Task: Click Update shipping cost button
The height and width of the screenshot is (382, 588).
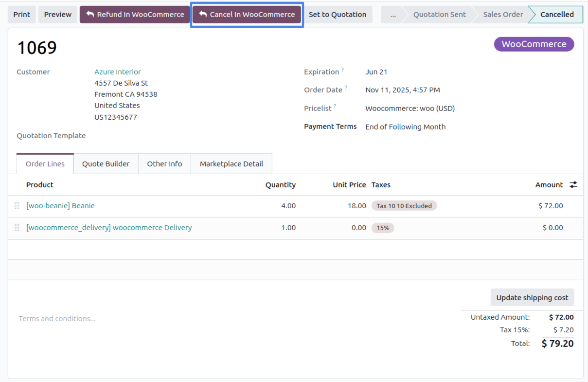Action: point(532,297)
